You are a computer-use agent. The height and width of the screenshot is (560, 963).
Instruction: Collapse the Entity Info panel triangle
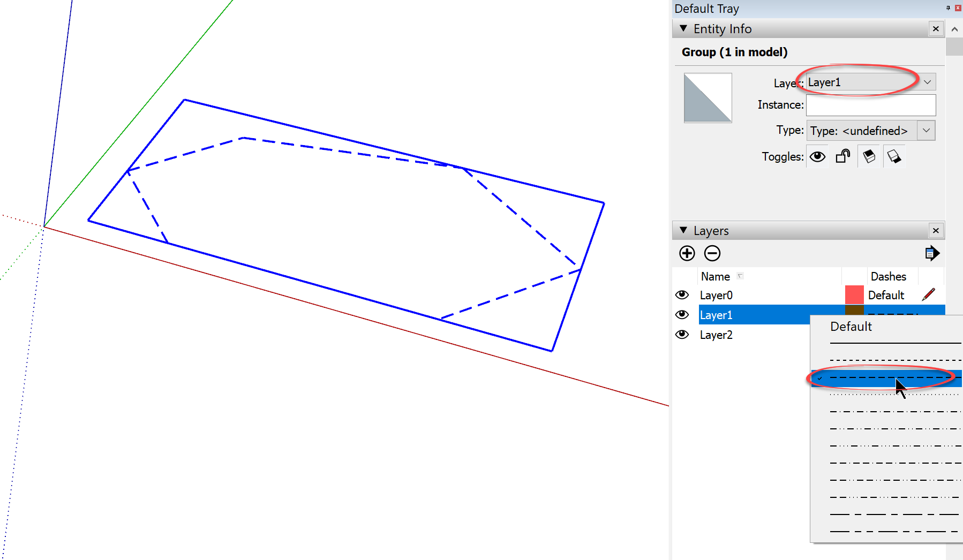(x=683, y=29)
